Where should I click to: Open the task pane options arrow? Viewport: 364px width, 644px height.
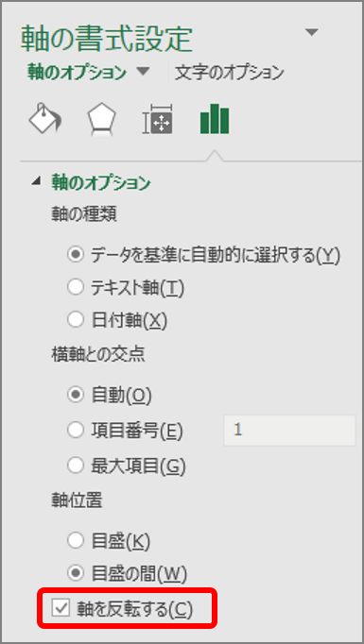pos(312,32)
